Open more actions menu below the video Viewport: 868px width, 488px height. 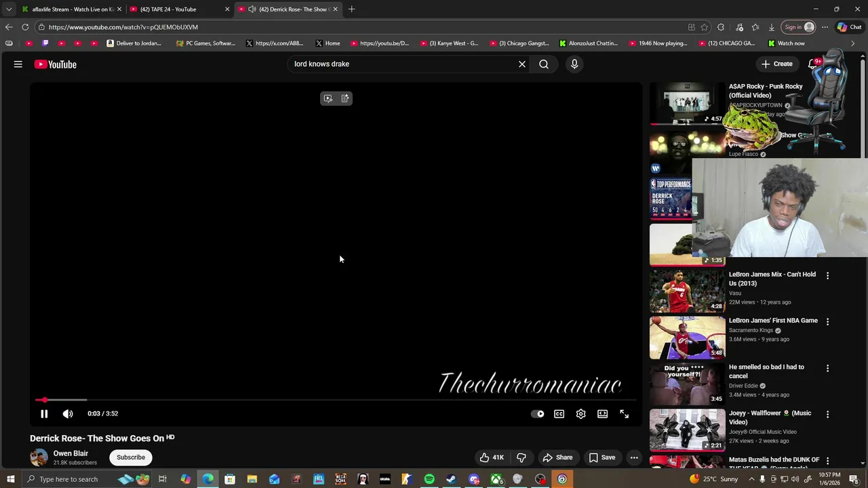point(634,457)
